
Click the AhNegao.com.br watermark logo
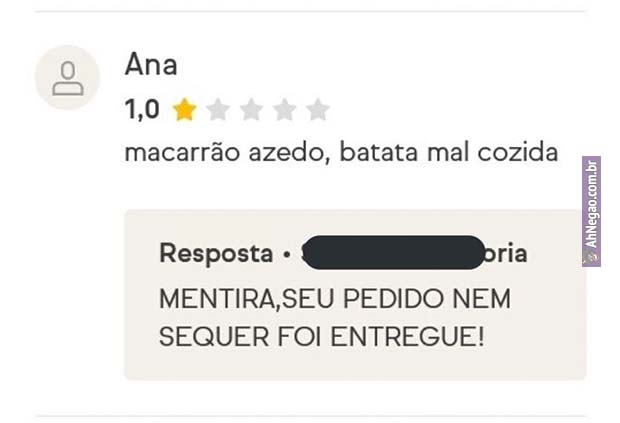(x=591, y=212)
